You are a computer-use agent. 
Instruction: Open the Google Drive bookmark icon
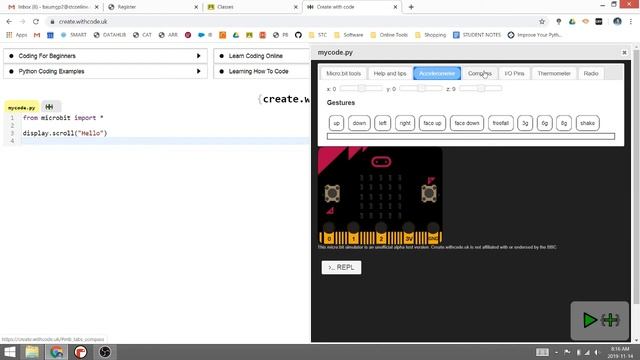236,35
